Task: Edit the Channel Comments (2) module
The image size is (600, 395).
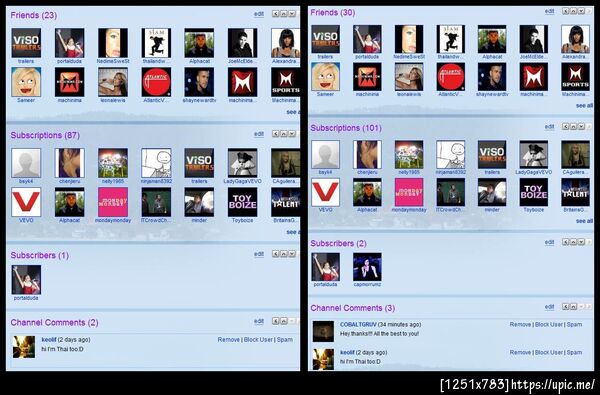Action: coord(259,321)
